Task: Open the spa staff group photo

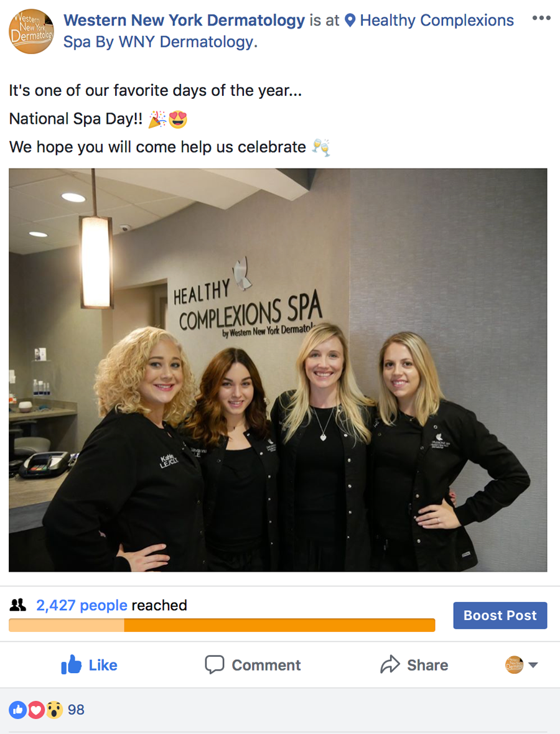Action: [x=278, y=370]
